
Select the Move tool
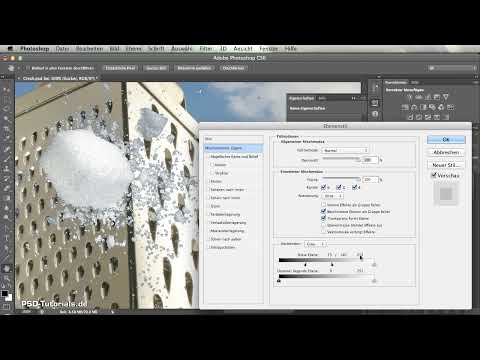click(6, 89)
